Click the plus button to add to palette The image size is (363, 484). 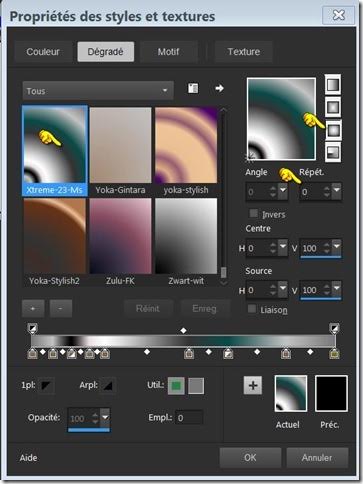tap(253, 385)
